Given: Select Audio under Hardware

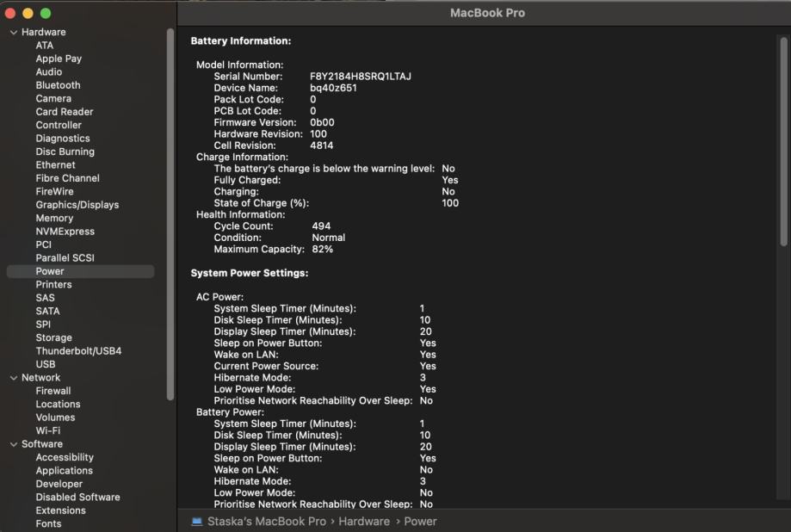Looking at the screenshot, I should pos(49,71).
